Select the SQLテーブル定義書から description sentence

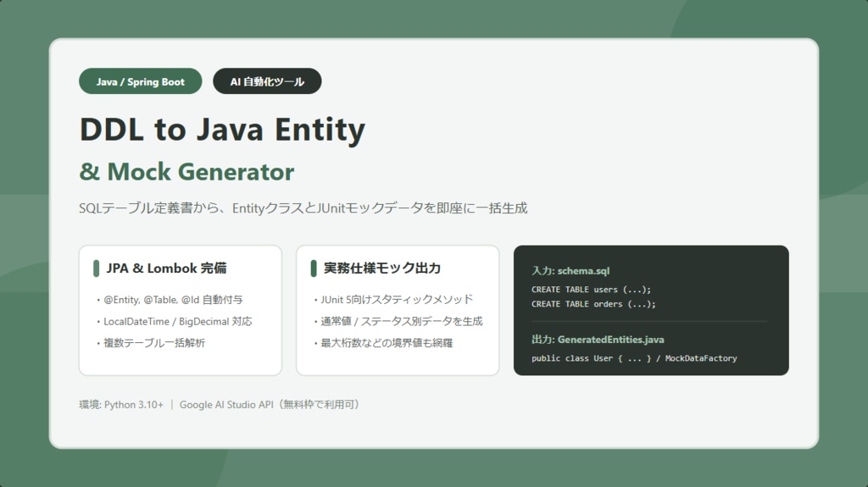coord(303,208)
